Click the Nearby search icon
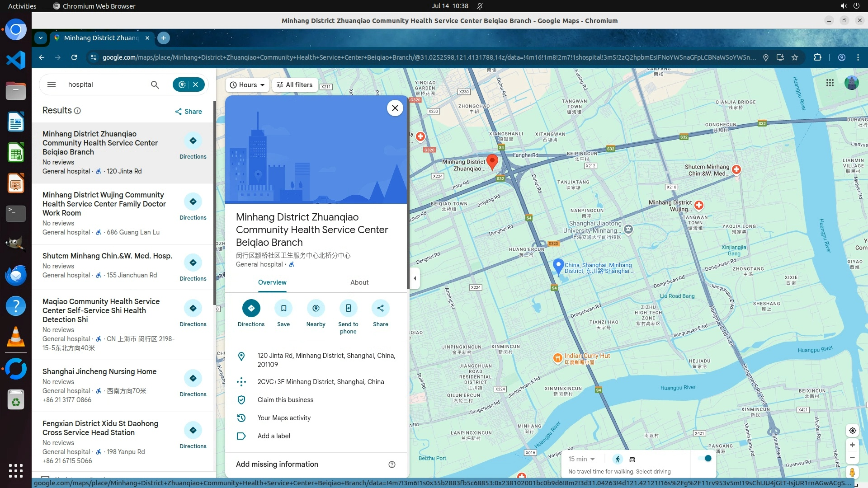Screen dimensions: 868x488 316,308
